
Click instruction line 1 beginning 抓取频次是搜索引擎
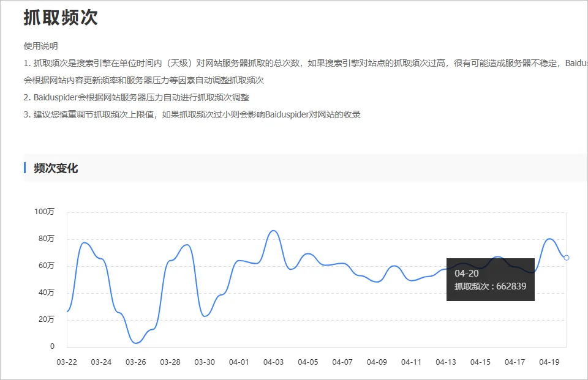click(x=306, y=63)
